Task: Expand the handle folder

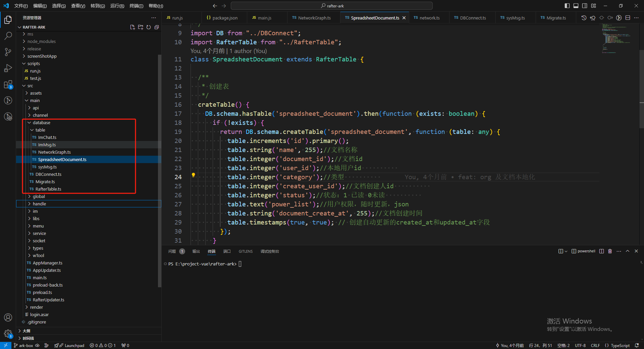Action: tap(89, 204)
